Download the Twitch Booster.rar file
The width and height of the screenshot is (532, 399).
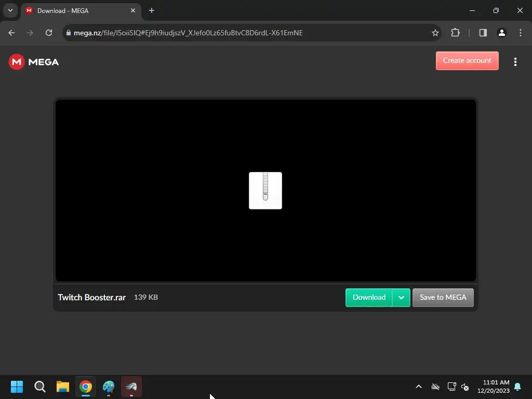369,298
